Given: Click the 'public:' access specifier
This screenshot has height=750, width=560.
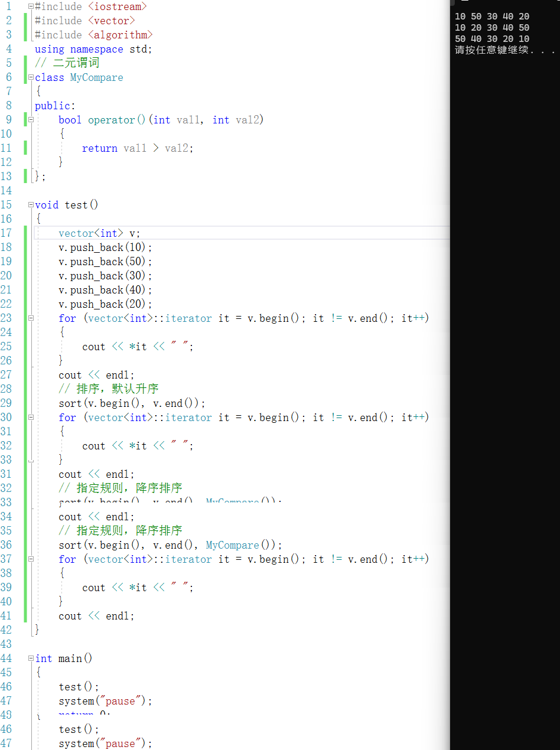Looking at the screenshot, I should [x=55, y=106].
